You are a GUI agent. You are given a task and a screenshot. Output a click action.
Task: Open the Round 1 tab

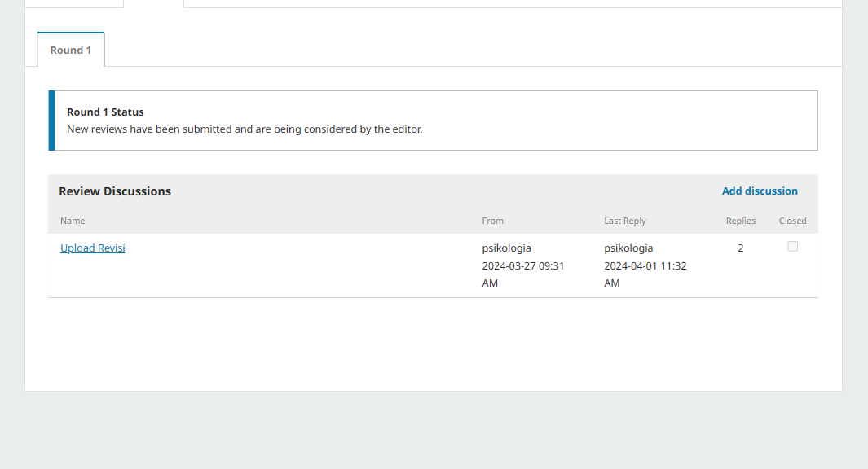coord(71,50)
